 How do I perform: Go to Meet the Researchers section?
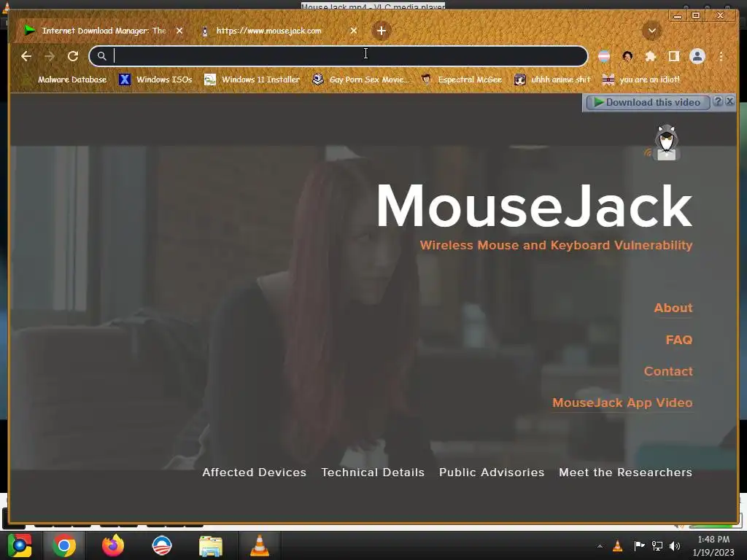625,472
